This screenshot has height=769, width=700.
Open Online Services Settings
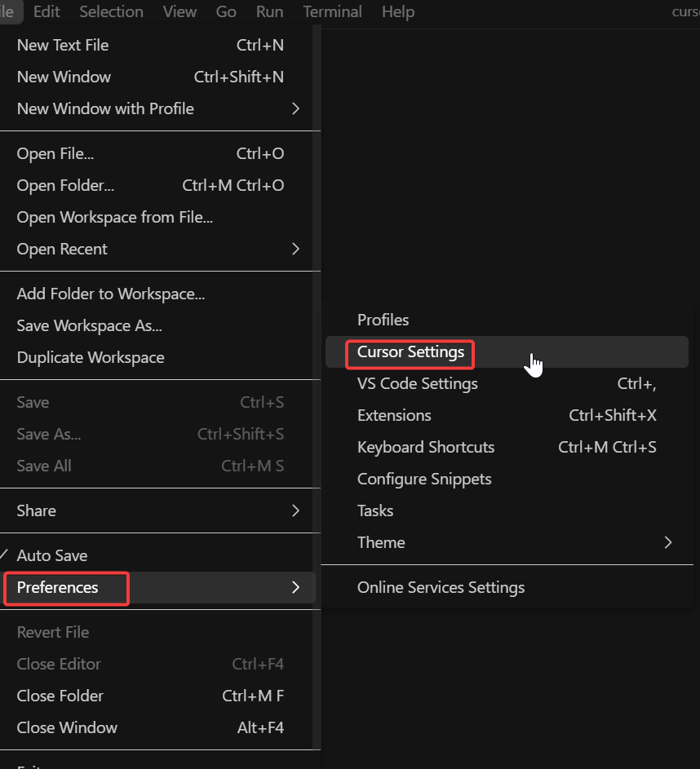pos(441,588)
